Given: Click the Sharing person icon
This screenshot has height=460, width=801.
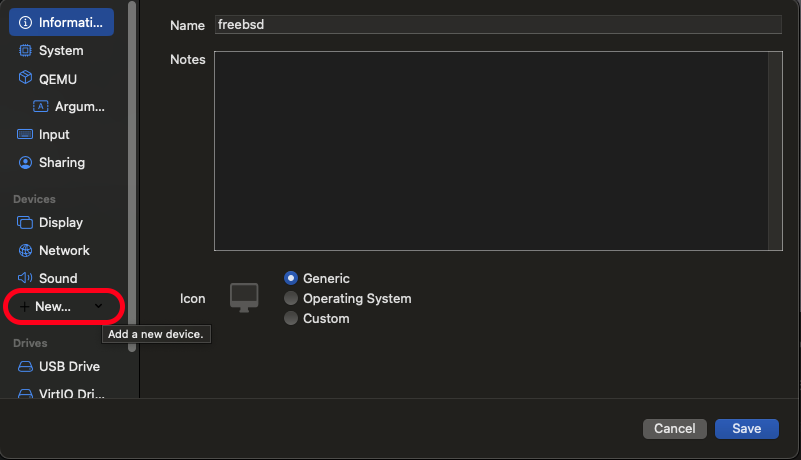Looking at the screenshot, I should pyautogui.click(x=25, y=163).
